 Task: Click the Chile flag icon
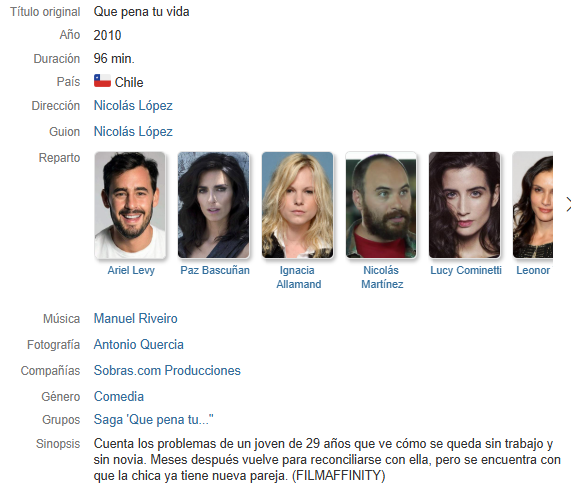(102, 81)
